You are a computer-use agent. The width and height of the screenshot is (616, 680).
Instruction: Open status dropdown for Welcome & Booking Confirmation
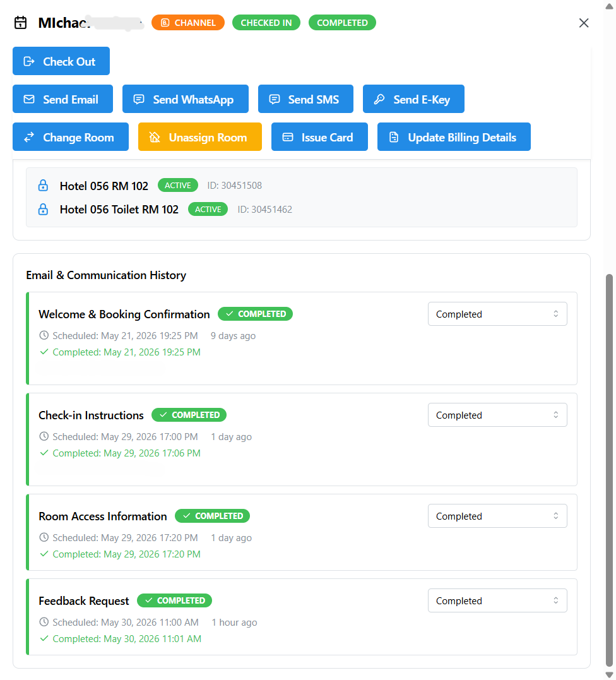[497, 314]
